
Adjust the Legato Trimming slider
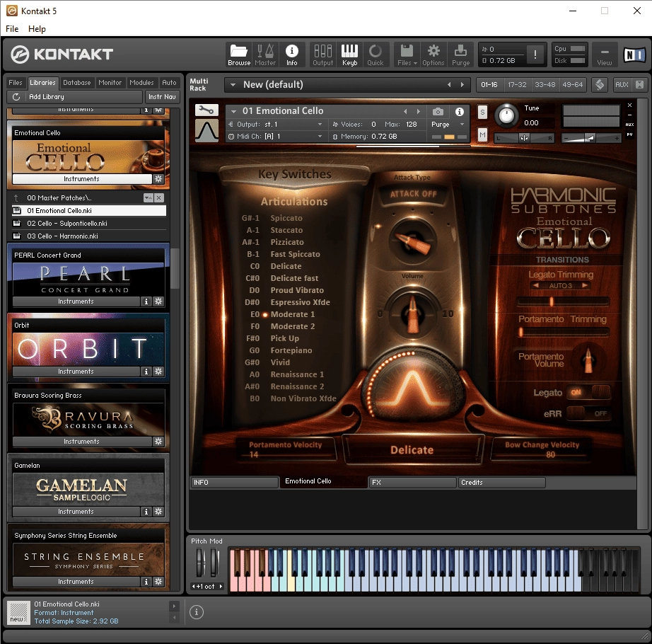[563, 301]
